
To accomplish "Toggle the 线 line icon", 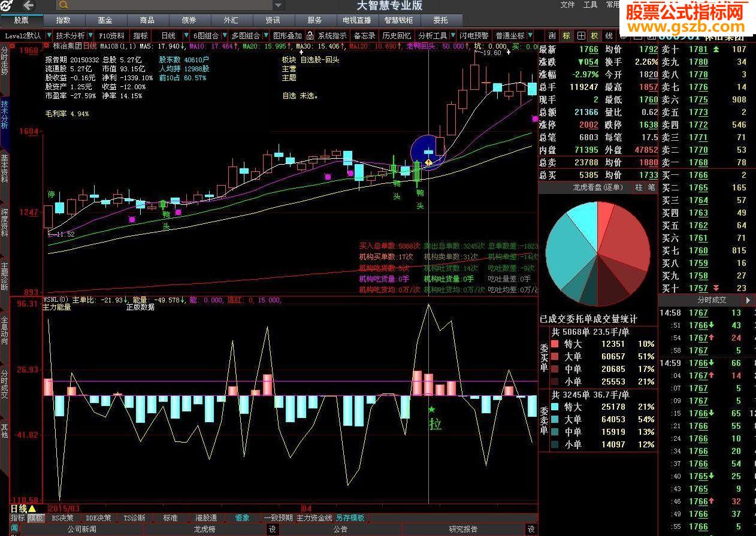I will [609, 36].
